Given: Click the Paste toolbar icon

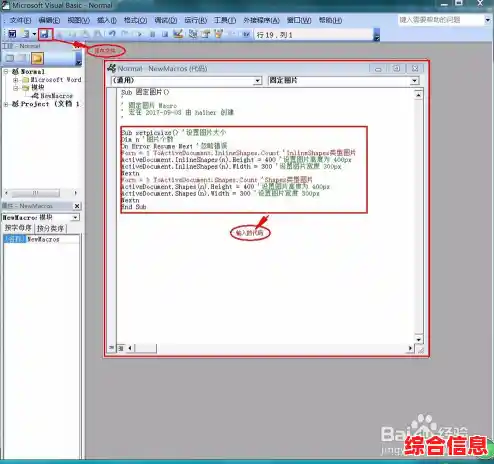Looking at the screenshot, I should point(85,34).
